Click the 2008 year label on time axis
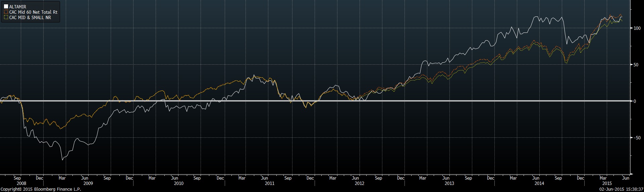 [21, 183]
